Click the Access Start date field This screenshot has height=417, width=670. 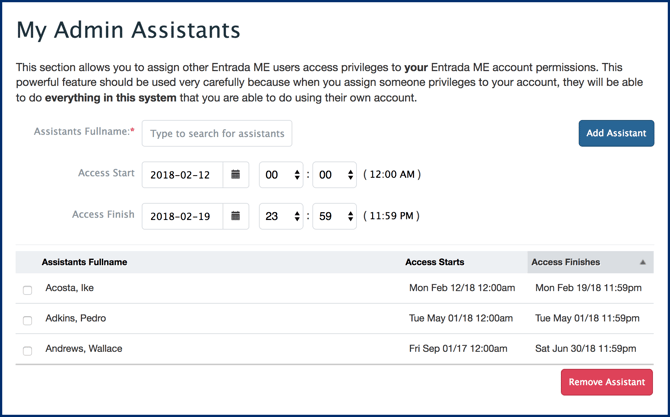click(182, 175)
